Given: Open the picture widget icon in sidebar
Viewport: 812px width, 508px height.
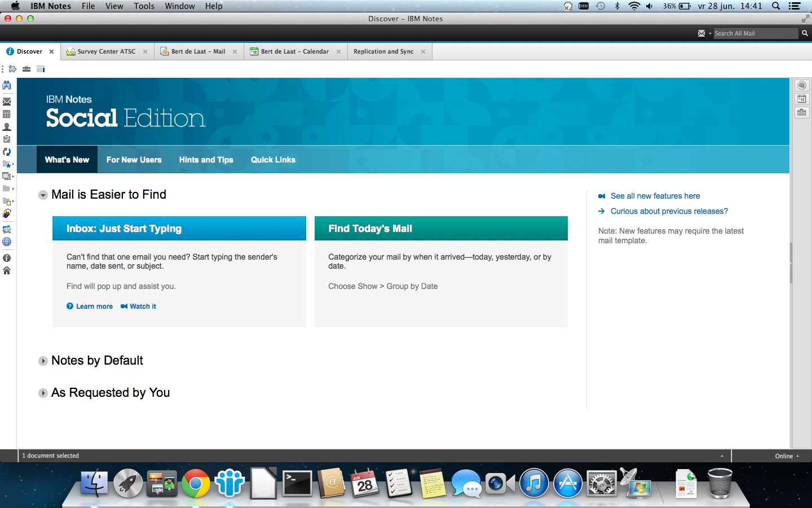Looking at the screenshot, I should (x=7, y=230).
